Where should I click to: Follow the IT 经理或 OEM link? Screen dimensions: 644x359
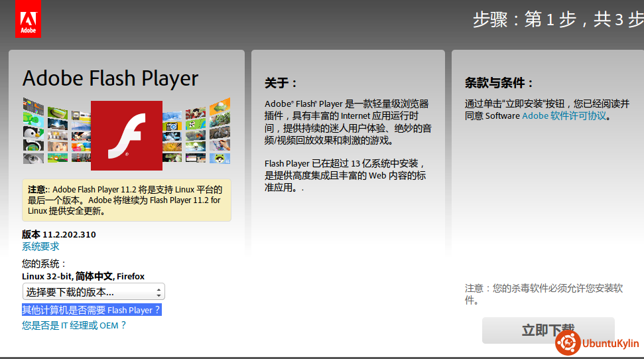(74, 325)
